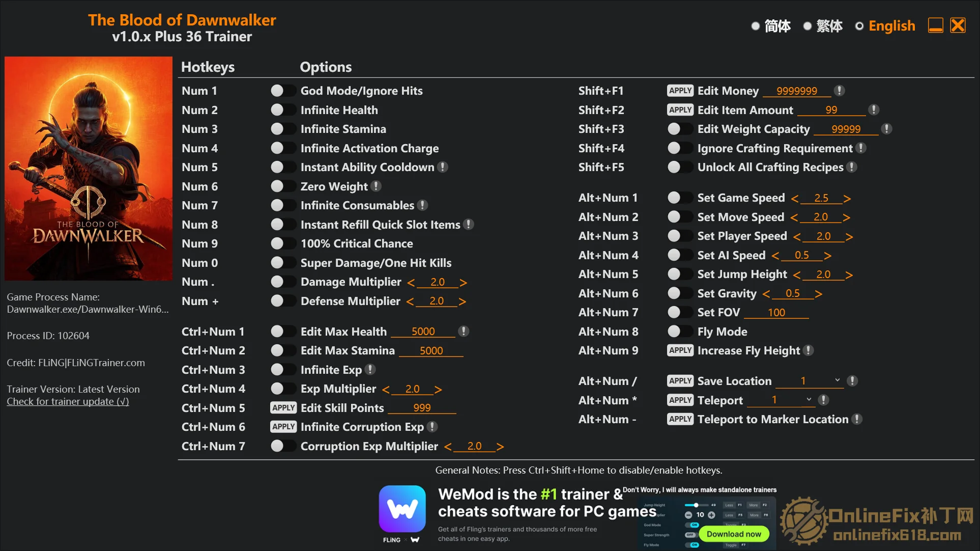
Task: Decrease Set AI Speed with left arrow
Action: 775,256
